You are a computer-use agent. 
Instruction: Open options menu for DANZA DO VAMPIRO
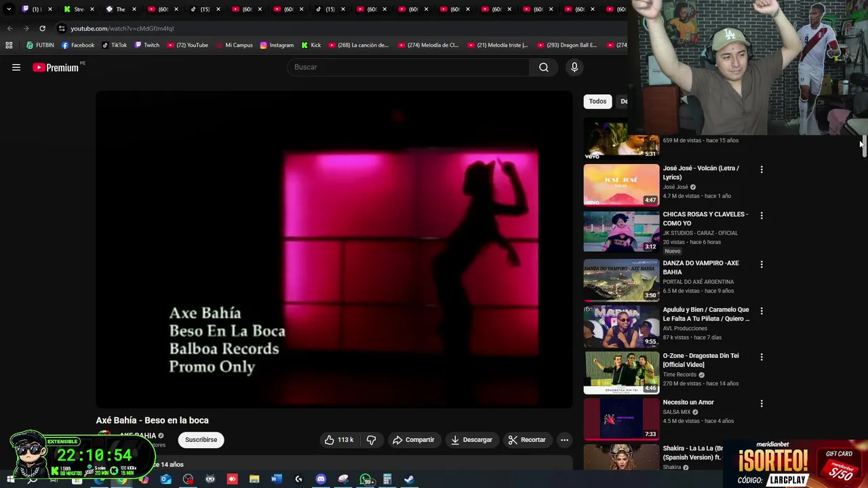[x=762, y=264]
